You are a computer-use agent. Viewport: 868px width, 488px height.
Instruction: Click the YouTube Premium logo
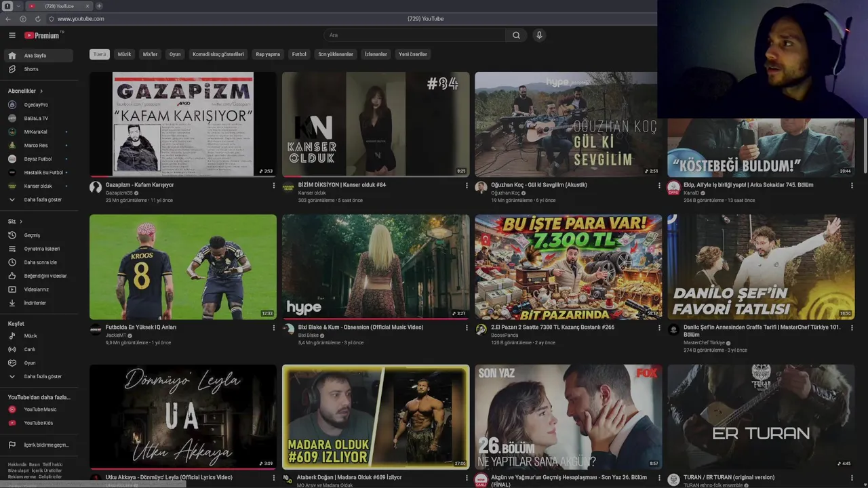tap(43, 35)
